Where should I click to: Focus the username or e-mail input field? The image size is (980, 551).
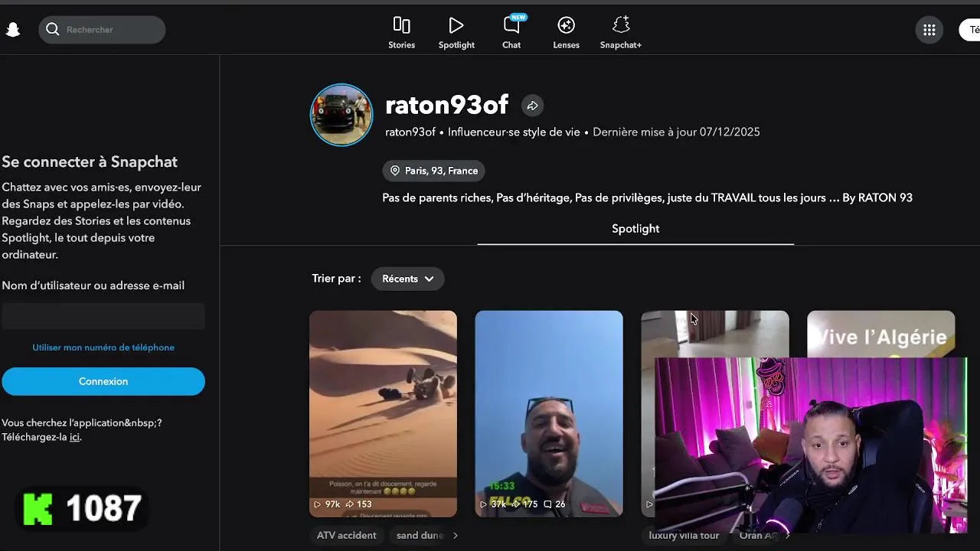[x=103, y=316]
